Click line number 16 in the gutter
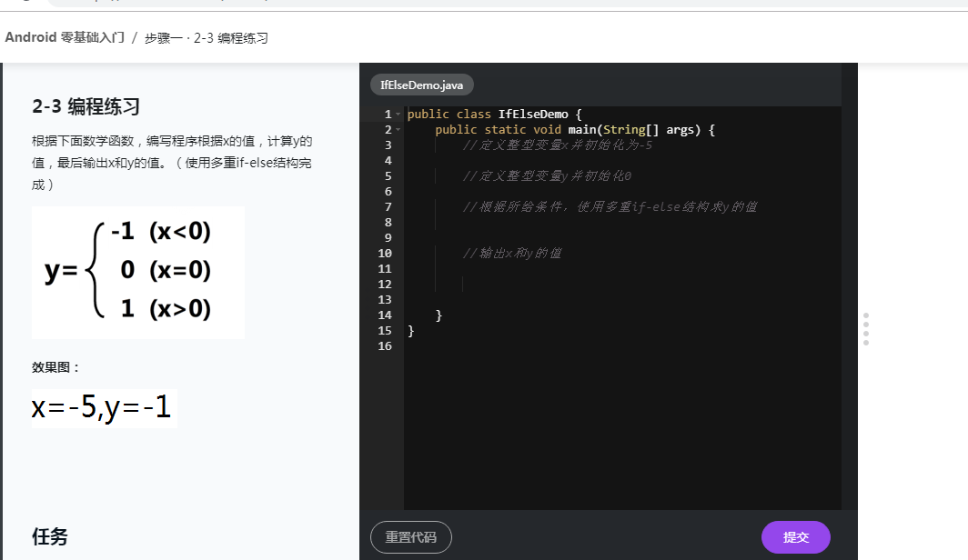The height and width of the screenshot is (560, 968). (385, 346)
